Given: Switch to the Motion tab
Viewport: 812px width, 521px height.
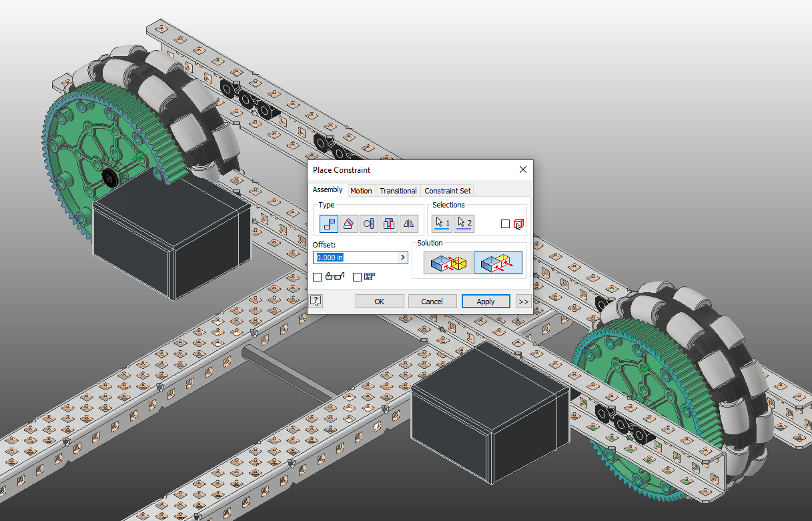Looking at the screenshot, I should [361, 191].
